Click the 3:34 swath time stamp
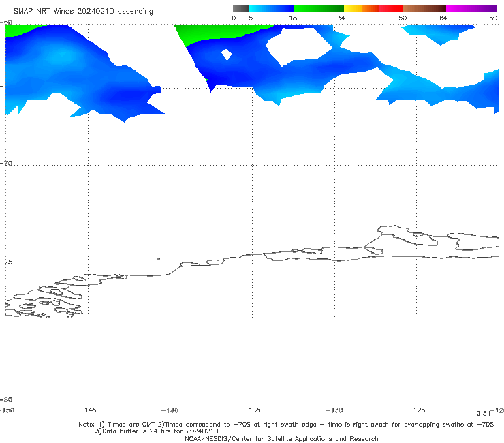 484,414
